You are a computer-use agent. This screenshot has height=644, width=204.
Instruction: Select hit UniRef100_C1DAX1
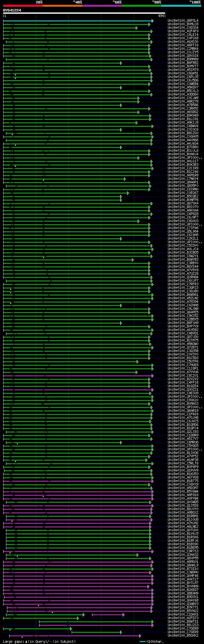[x=183, y=614]
